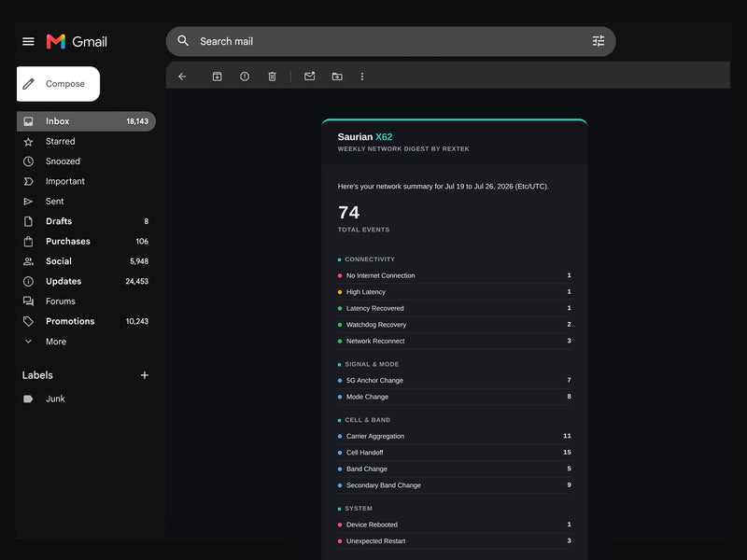The width and height of the screenshot is (747, 560).
Task: Select the Mode Change row
Action: click(x=455, y=397)
